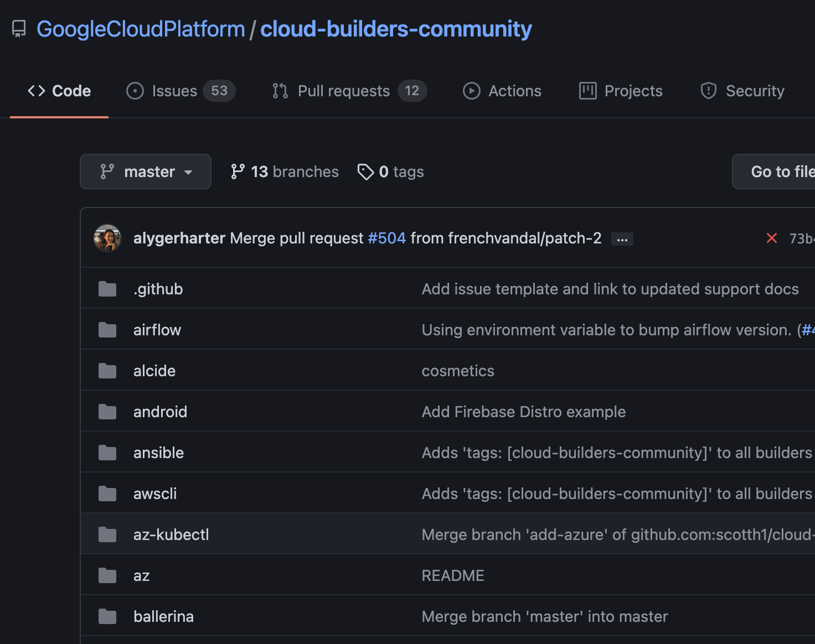Open the Pull requests tab
The height and width of the screenshot is (644, 815).
(x=349, y=91)
